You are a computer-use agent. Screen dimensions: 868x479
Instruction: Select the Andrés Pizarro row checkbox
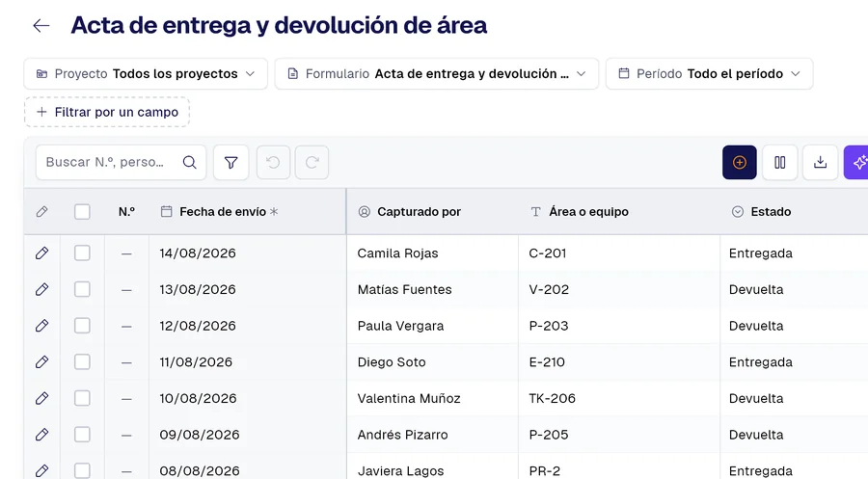pos(82,435)
